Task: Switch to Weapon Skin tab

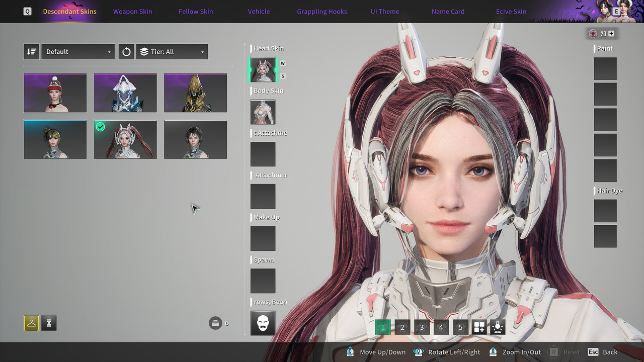Action: [x=132, y=12]
